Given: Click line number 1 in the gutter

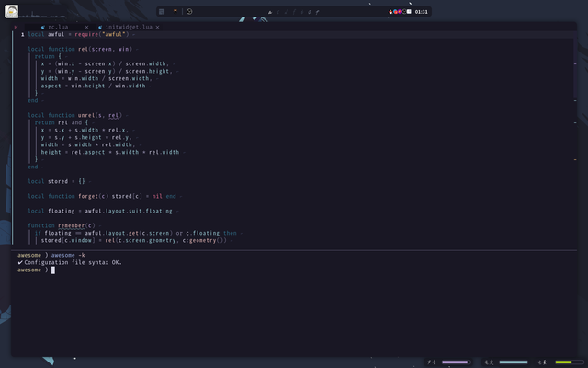Looking at the screenshot, I should pos(22,35).
